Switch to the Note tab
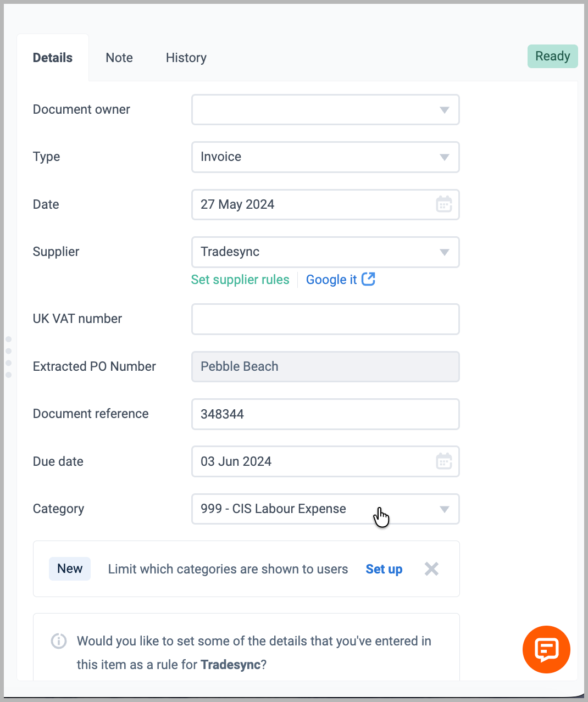The width and height of the screenshot is (588, 702). coord(119,58)
